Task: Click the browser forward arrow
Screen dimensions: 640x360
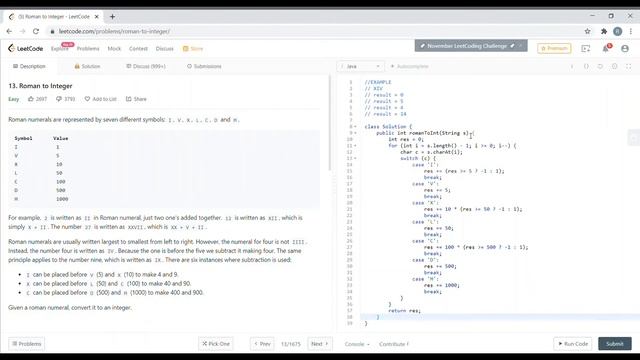Action: point(22,31)
